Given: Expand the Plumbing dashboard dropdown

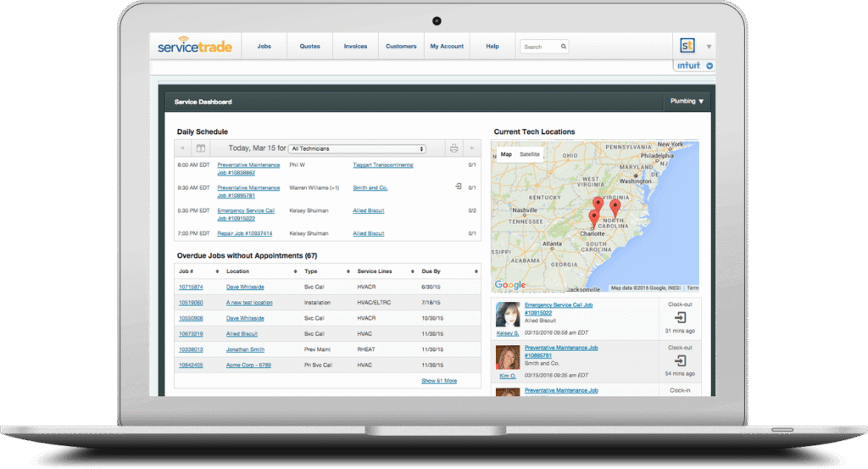Looking at the screenshot, I should pyautogui.click(x=687, y=101).
